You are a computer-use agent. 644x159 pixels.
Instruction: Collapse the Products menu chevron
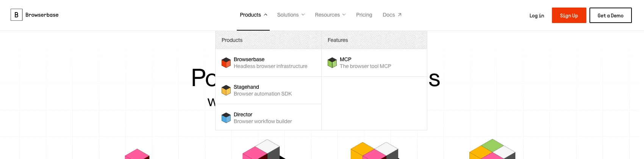click(266, 15)
